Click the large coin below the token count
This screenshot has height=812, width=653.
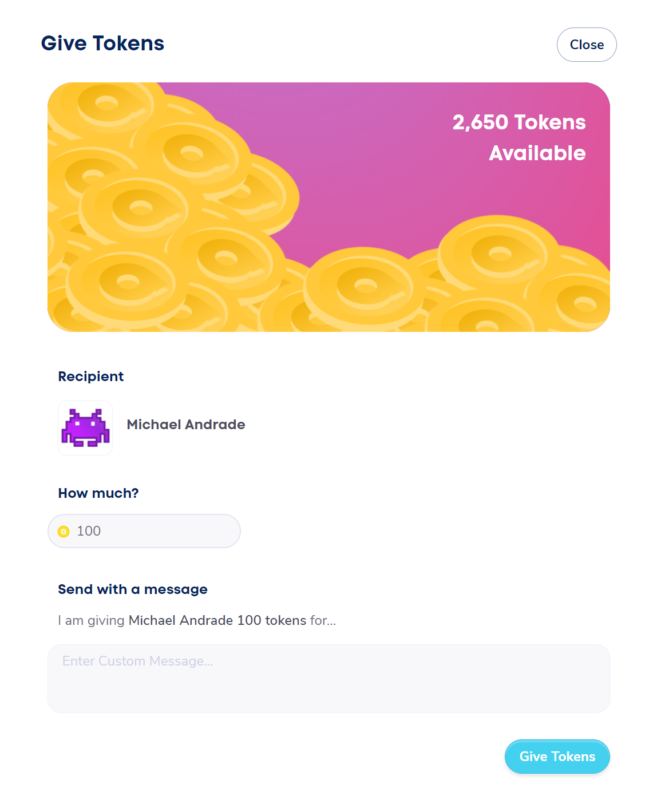click(498, 253)
